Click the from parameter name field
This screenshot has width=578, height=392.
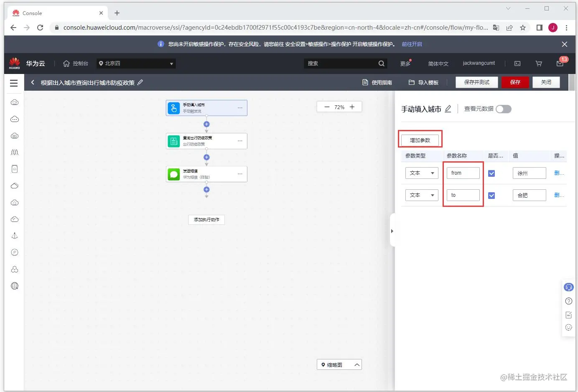point(463,173)
